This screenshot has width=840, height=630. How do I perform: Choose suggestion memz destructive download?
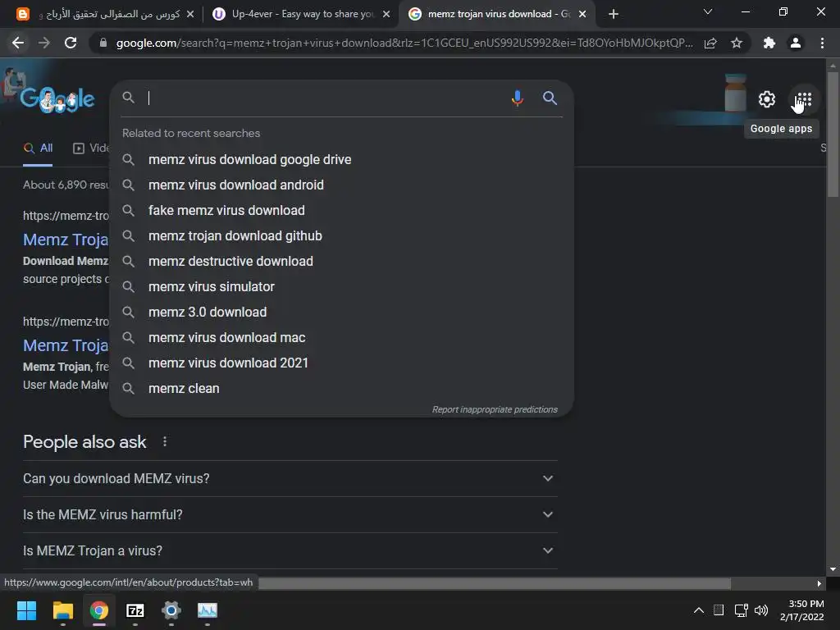click(342, 262)
